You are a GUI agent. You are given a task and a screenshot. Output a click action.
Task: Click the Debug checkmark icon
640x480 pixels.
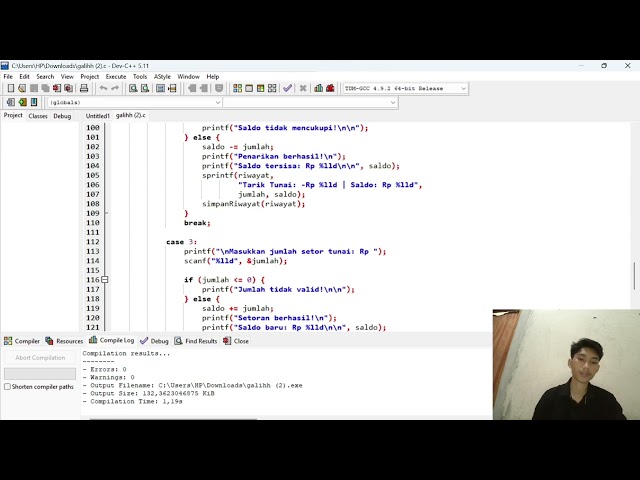[x=287, y=88]
